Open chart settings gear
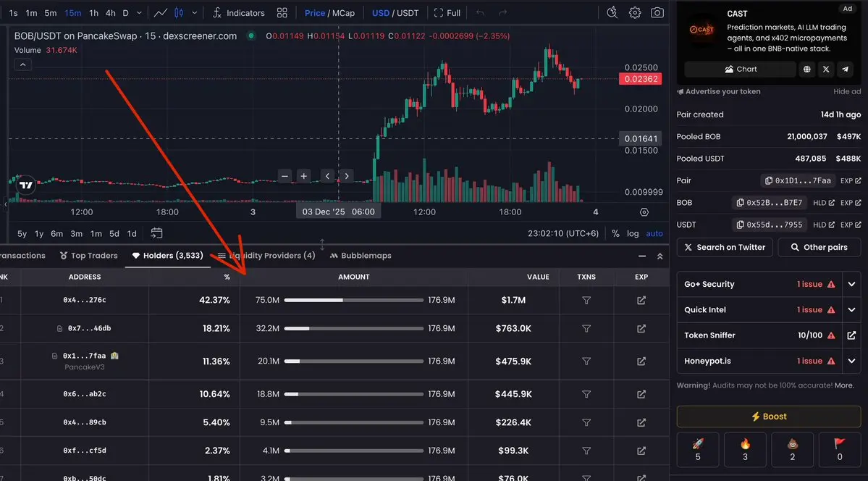The width and height of the screenshot is (868, 481). point(635,13)
